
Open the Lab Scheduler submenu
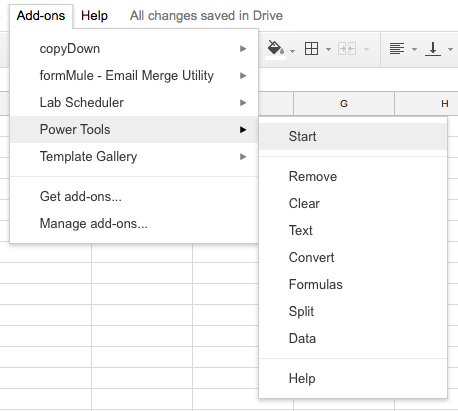134,103
